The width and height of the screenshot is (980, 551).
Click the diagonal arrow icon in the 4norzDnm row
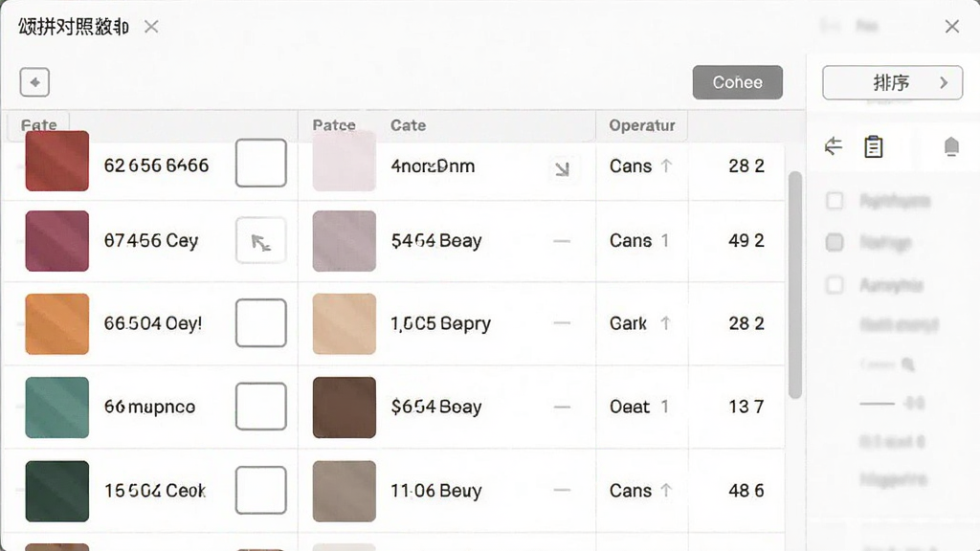[562, 168]
